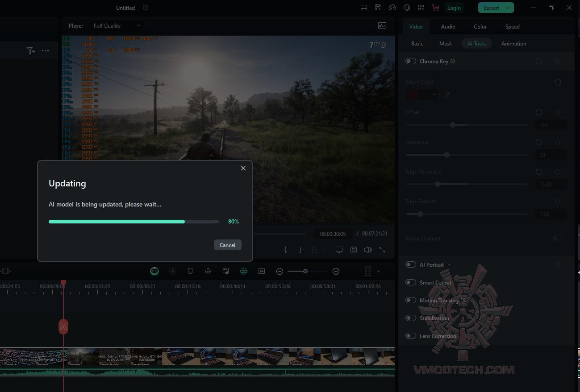The width and height of the screenshot is (580, 392).
Task: Switch to the Color tab
Action: click(480, 26)
